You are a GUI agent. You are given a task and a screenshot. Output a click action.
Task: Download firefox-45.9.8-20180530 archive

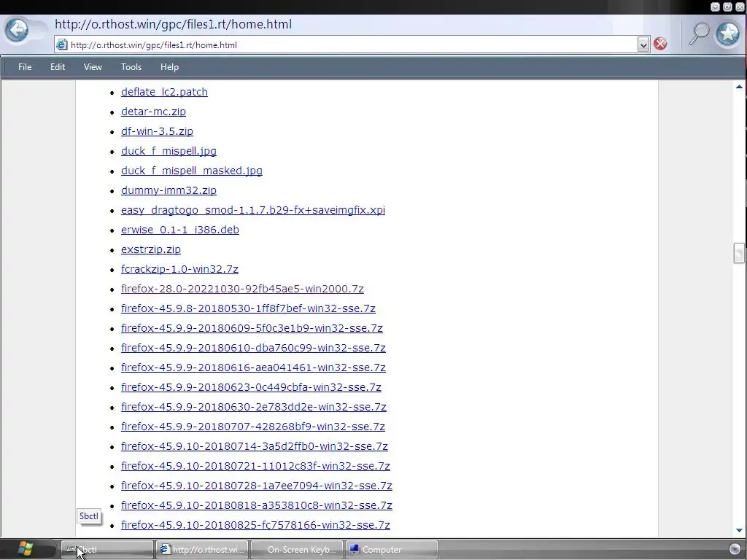(248, 308)
